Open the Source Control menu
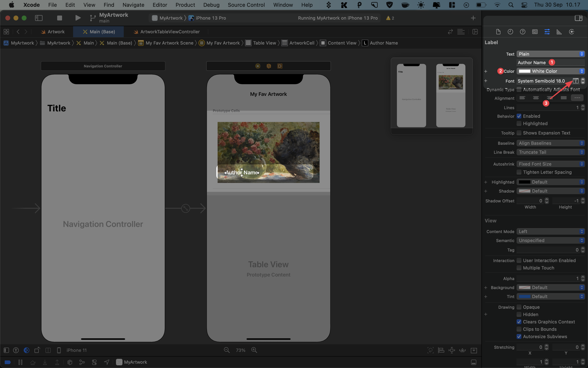This screenshot has width=588, height=368. [246, 5]
